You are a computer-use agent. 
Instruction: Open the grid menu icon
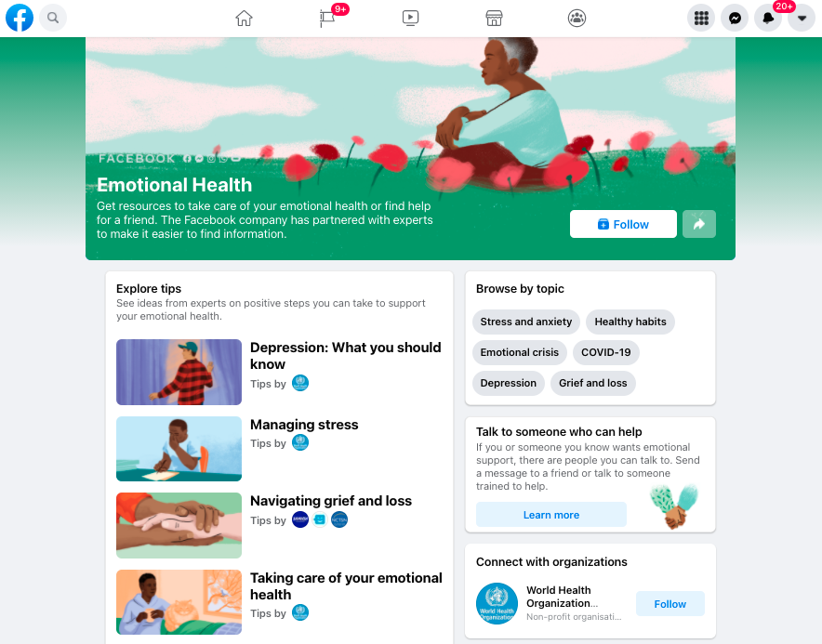[701, 19]
